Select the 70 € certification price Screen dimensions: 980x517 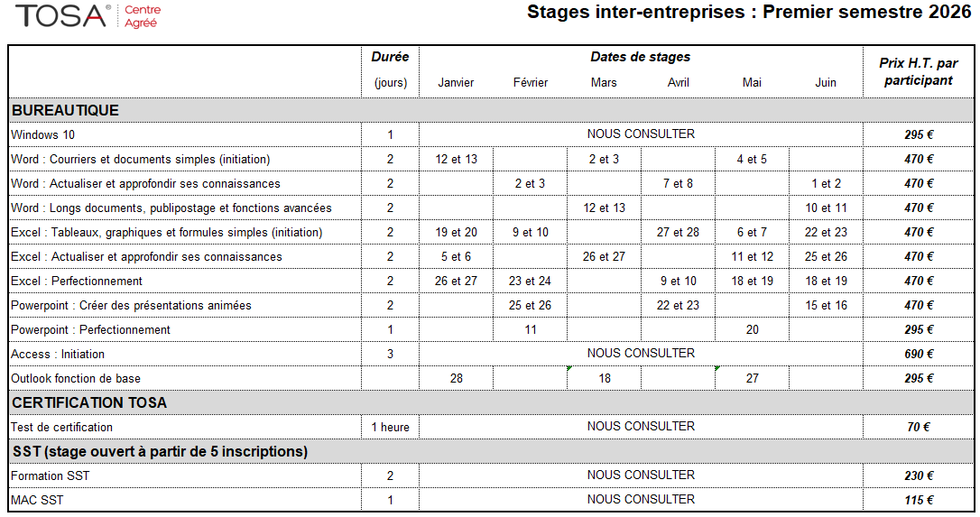[919, 427]
